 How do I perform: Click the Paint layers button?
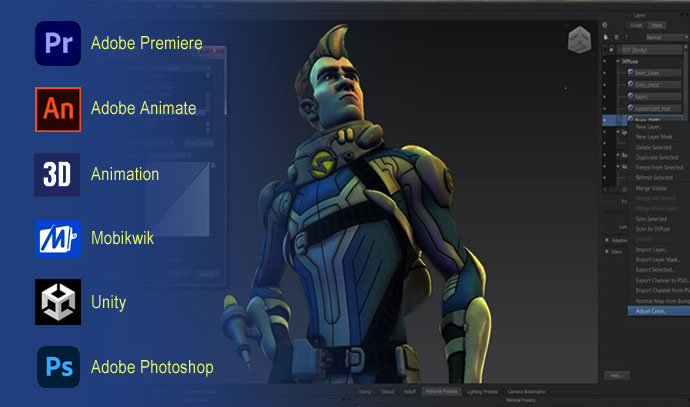(657, 26)
